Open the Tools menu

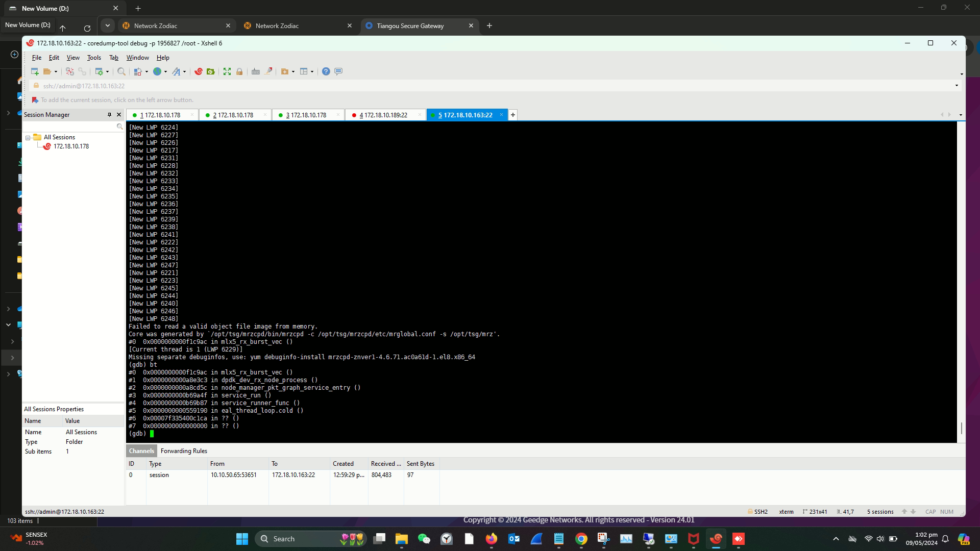94,58
